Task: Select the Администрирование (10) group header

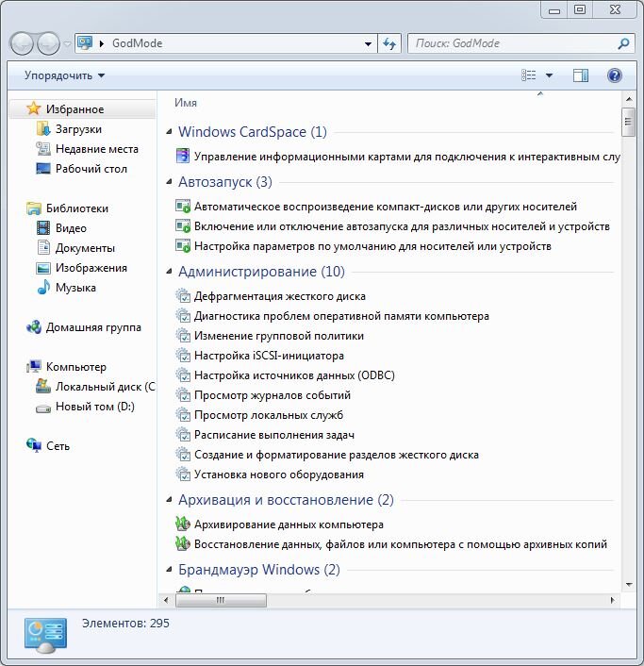Action: 261,272
